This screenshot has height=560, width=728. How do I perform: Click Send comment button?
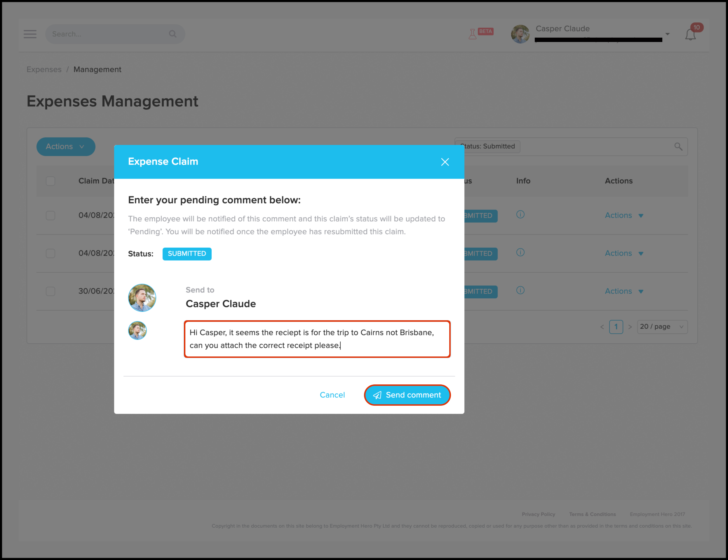[407, 395]
